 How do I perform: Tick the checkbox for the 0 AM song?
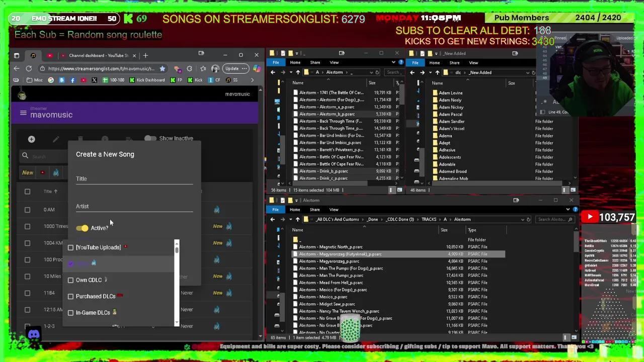point(27,210)
